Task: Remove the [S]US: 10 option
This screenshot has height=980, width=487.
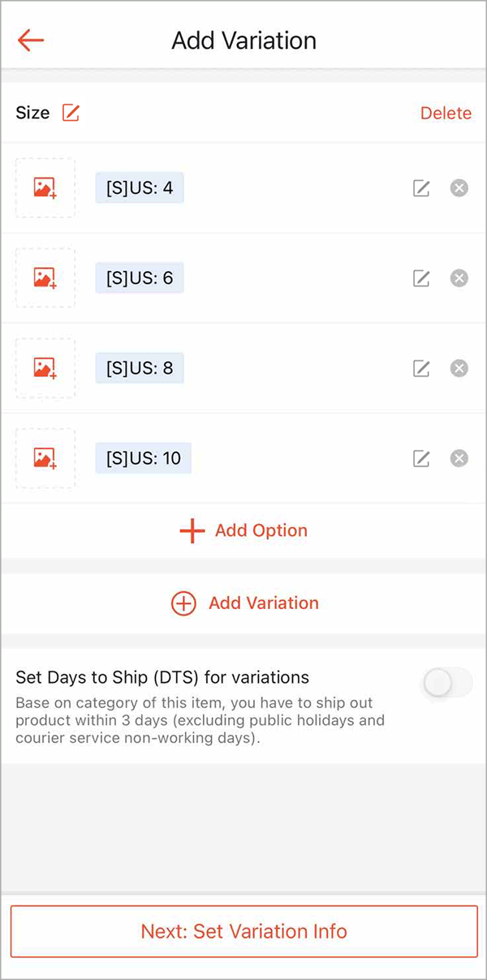Action: (459, 458)
